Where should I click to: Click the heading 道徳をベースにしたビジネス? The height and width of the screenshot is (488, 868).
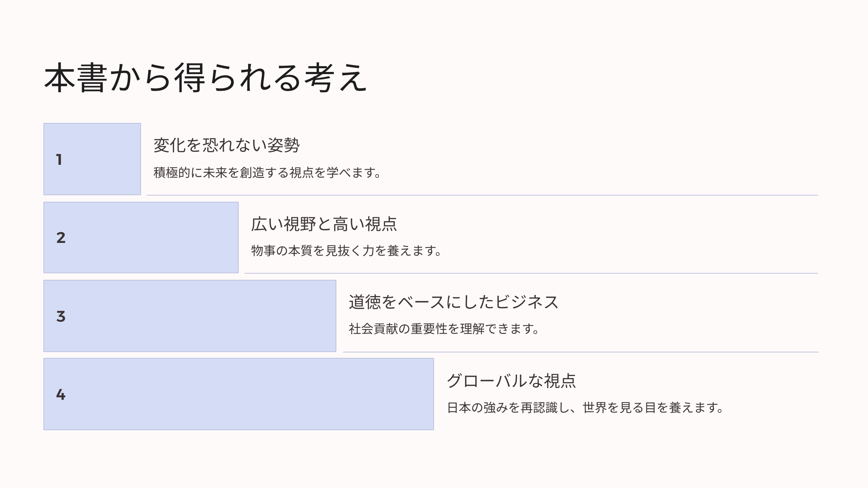coord(454,302)
